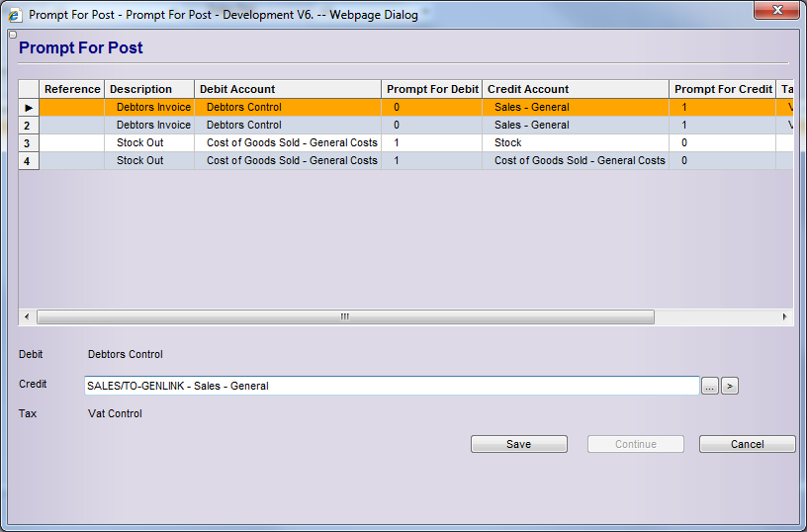Viewport: 807px width, 532px height.
Task: Click the small corner box above the title
Action: [x=11, y=36]
